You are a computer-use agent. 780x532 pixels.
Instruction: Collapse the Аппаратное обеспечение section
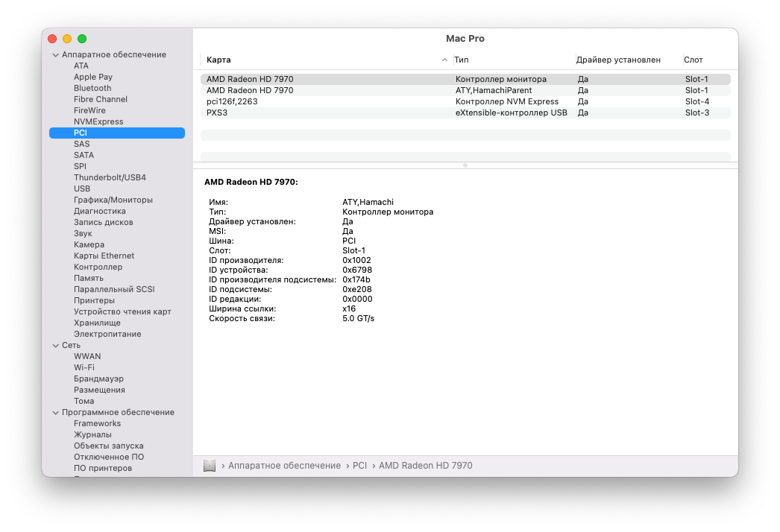click(56, 55)
